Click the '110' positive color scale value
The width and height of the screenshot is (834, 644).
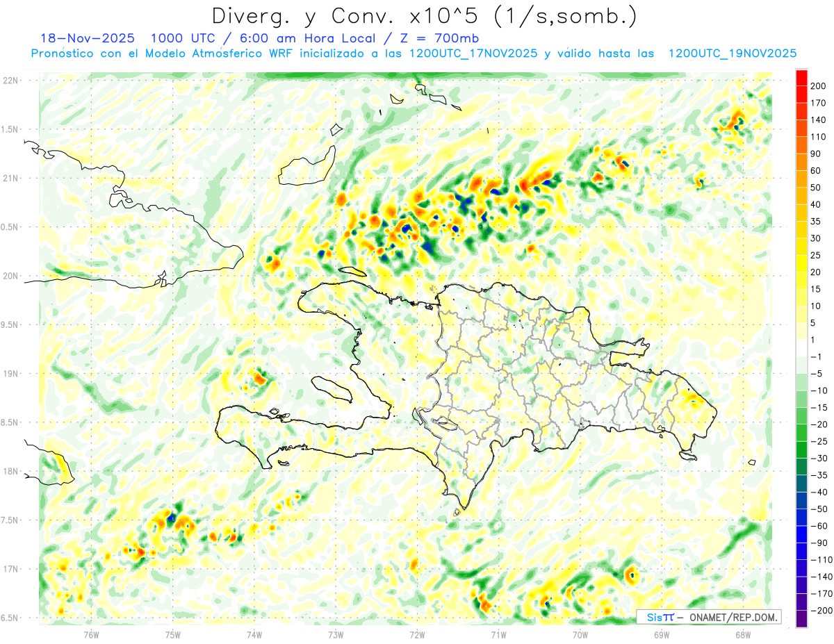[818, 137]
